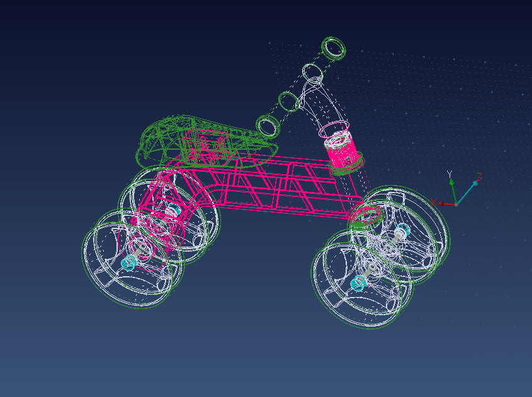Select the pink bearing ring above the right wheels
Viewport: 532px width, 397px height.
coord(365,216)
